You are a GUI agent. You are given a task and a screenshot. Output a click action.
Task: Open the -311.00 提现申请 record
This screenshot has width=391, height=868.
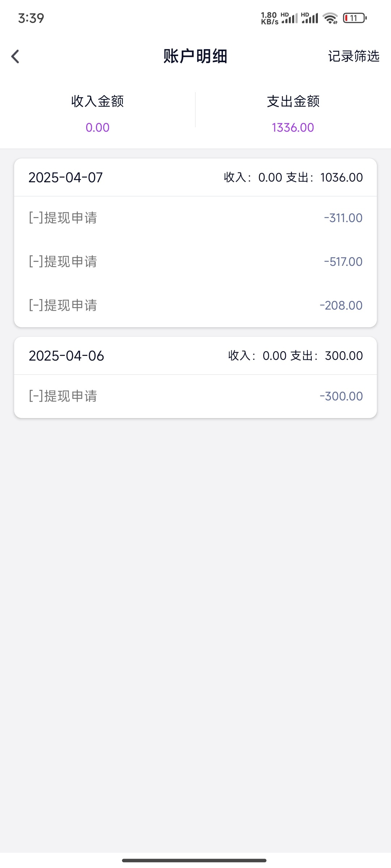[x=195, y=218]
